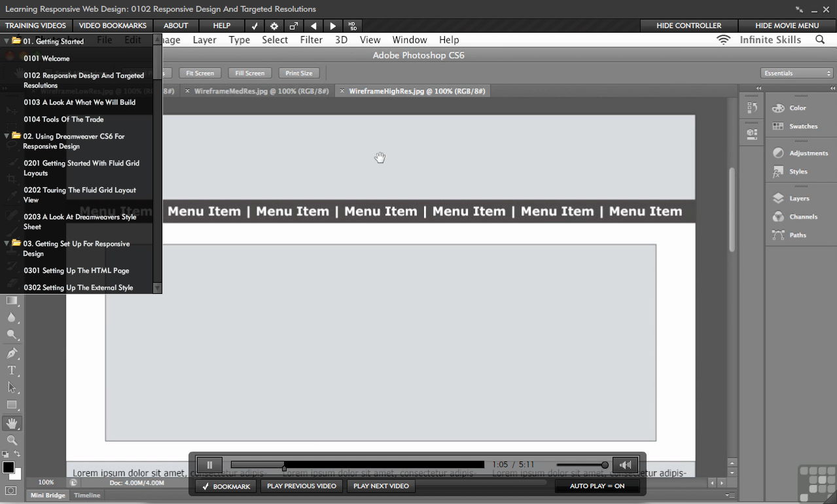Click the black foreground color swatch
The height and width of the screenshot is (504, 837).
8,467
